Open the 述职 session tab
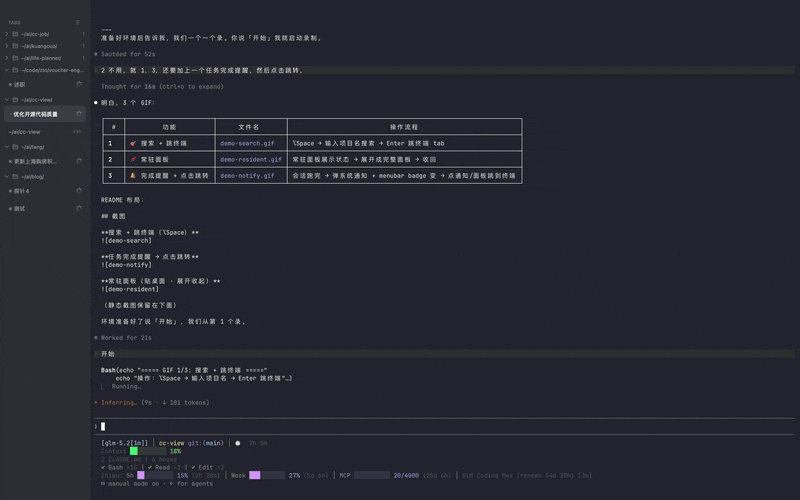 tap(45, 85)
